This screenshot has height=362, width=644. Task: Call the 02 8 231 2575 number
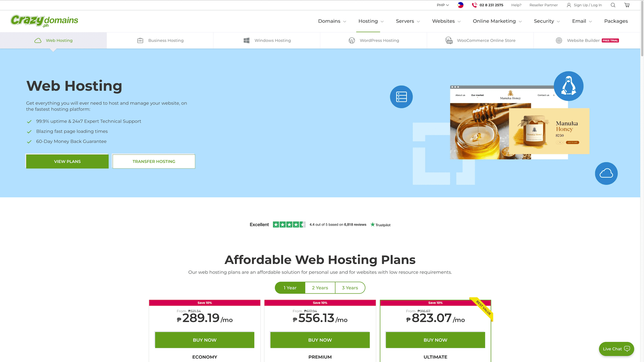491,5
